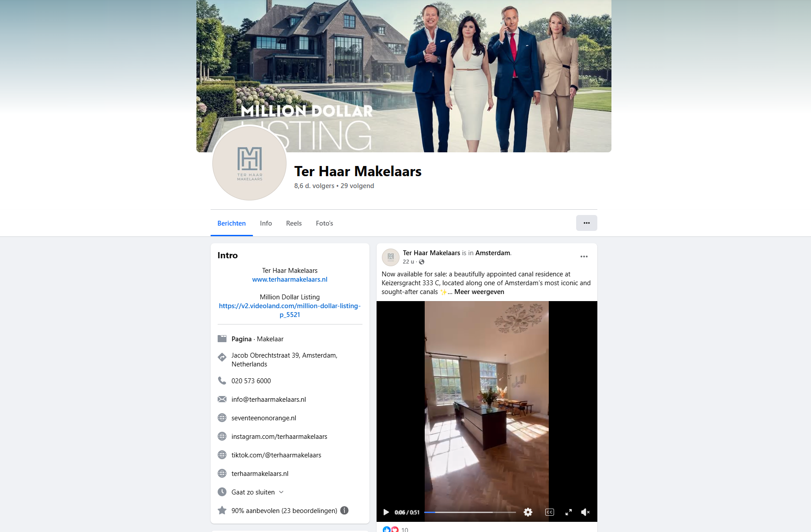The width and height of the screenshot is (811, 532).
Task: Click globe icon beside instagram.com/terhaarmakelaars
Action: tap(222, 436)
